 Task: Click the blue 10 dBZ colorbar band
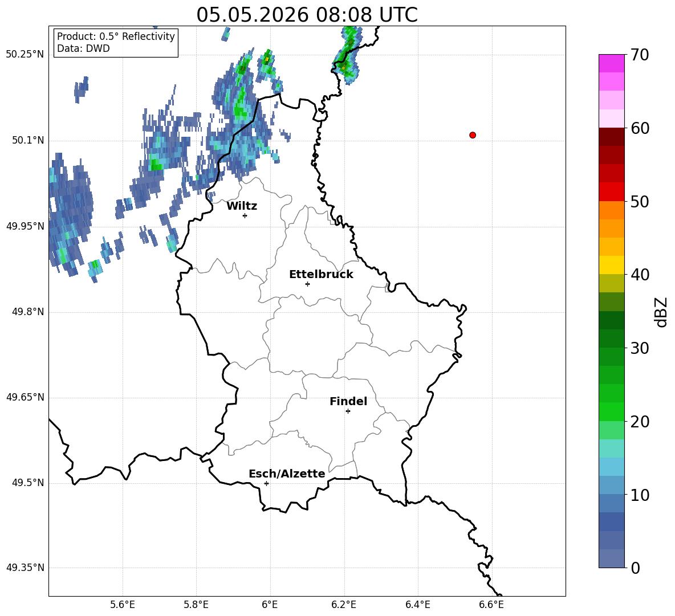(611, 486)
